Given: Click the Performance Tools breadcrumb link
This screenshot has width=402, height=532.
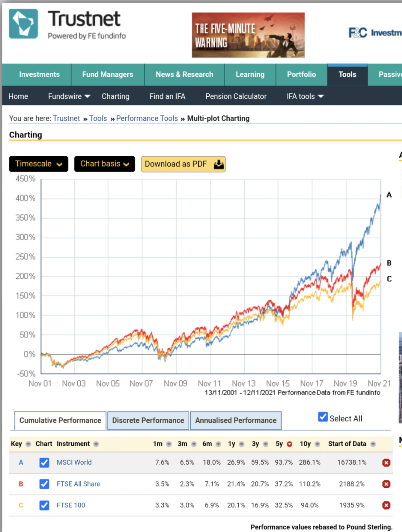Looking at the screenshot, I should point(147,118).
